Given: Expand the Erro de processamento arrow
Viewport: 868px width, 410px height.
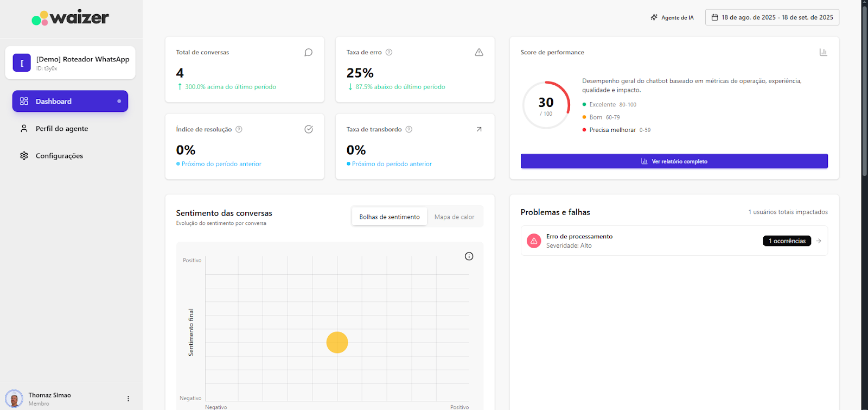Looking at the screenshot, I should tap(819, 241).
